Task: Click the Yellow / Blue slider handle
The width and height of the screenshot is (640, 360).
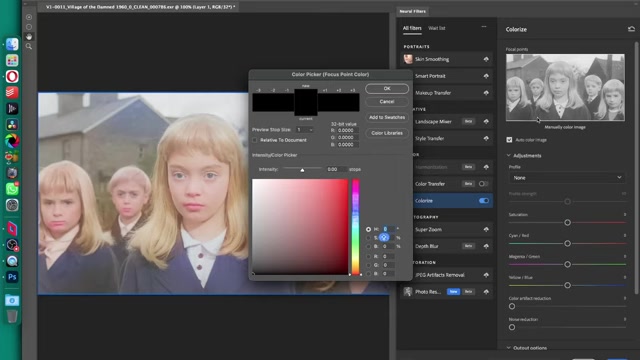Action: click(567, 285)
